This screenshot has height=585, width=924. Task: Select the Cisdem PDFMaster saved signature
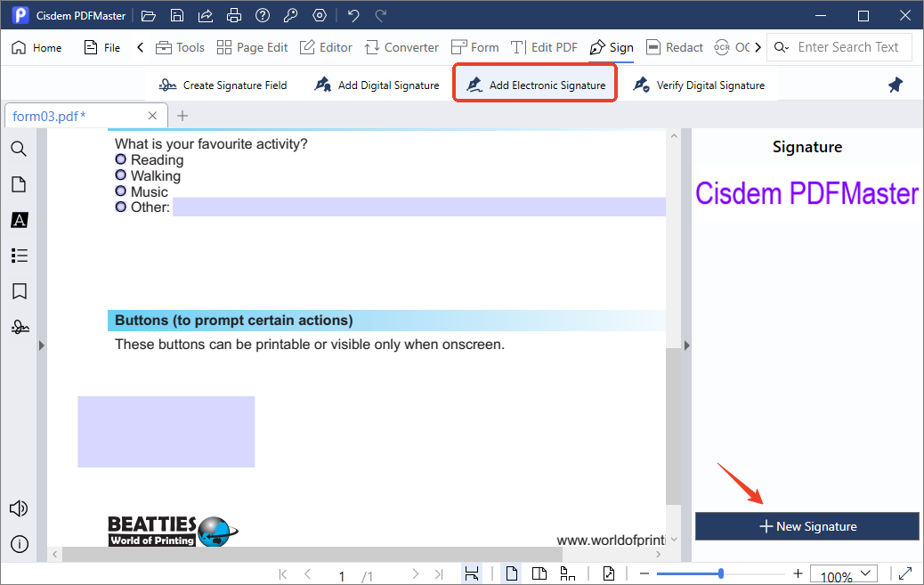[806, 193]
